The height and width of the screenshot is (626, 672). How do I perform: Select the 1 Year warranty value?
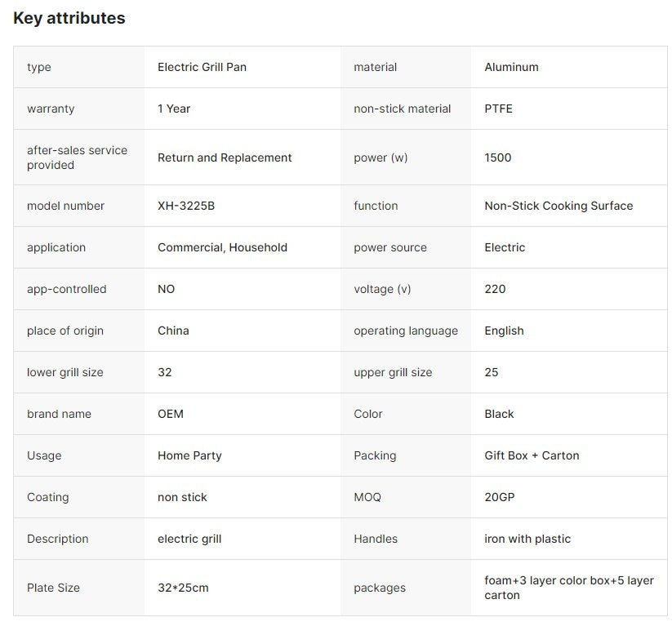pyautogui.click(x=174, y=109)
